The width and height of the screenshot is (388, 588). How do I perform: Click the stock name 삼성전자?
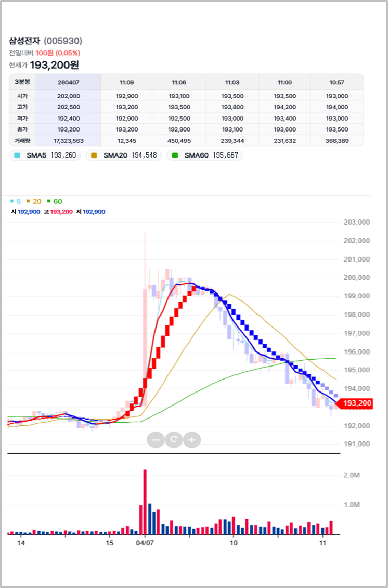(25, 41)
